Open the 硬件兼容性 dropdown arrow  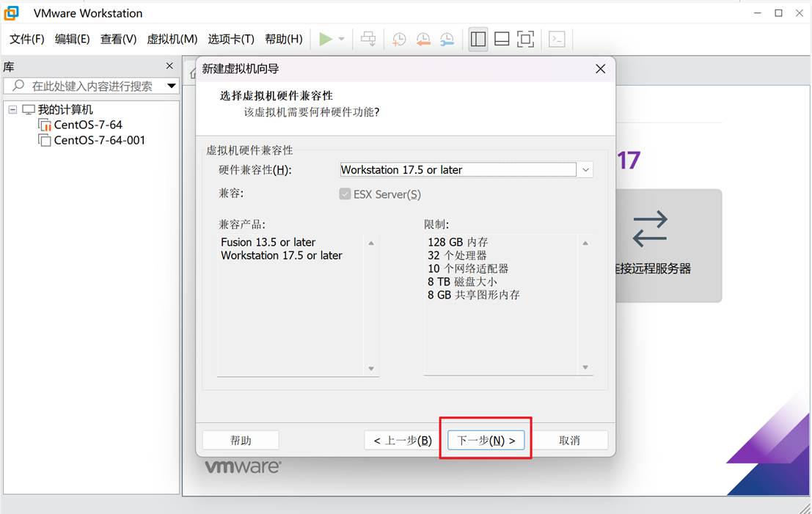click(x=585, y=170)
